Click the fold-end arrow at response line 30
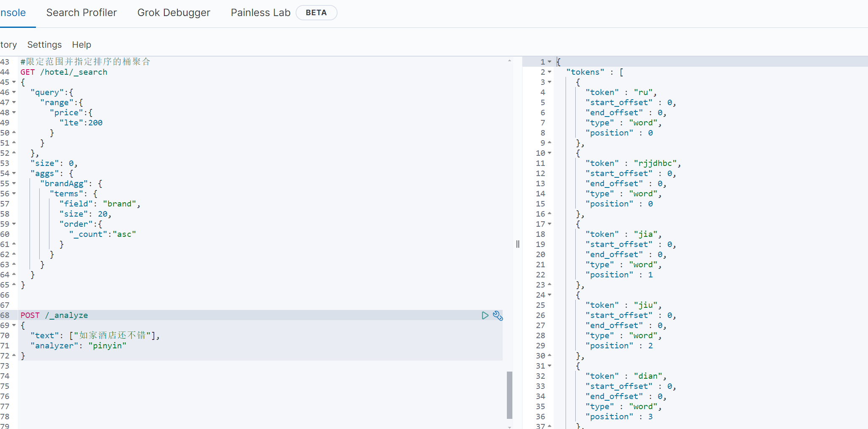This screenshot has width=868, height=429. (x=550, y=356)
